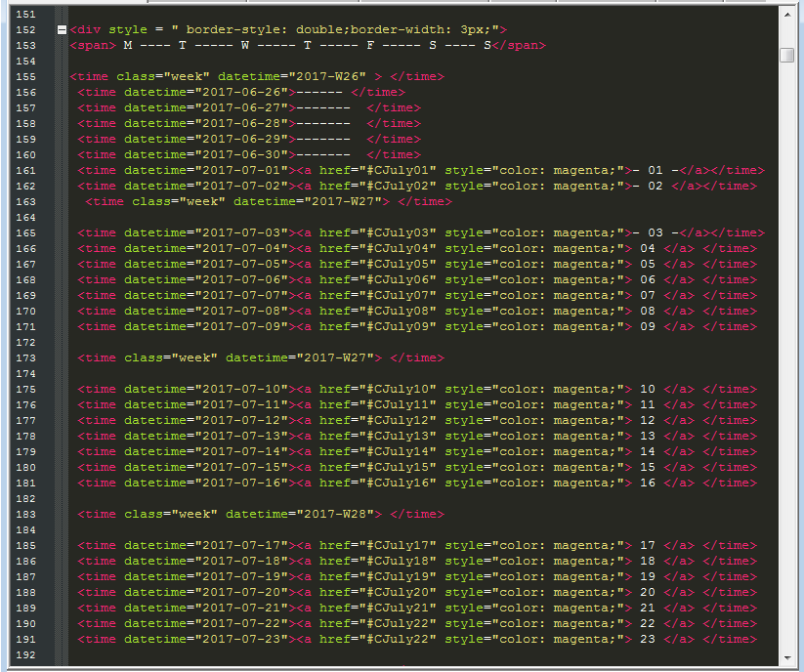Click line number 192 in the gutter
This screenshot has height=672, width=804.
click(x=25, y=655)
